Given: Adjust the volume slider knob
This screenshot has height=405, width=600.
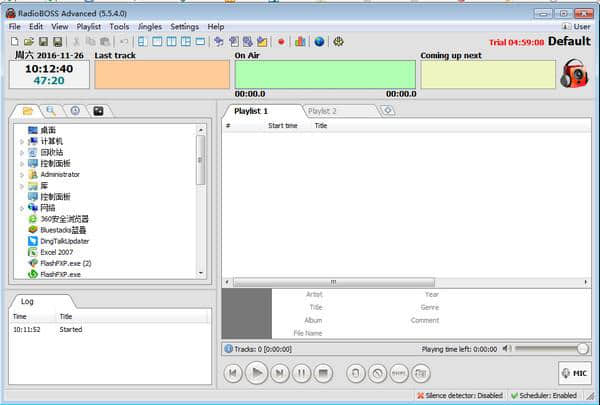Looking at the screenshot, I should pyautogui.click(x=582, y=349).
